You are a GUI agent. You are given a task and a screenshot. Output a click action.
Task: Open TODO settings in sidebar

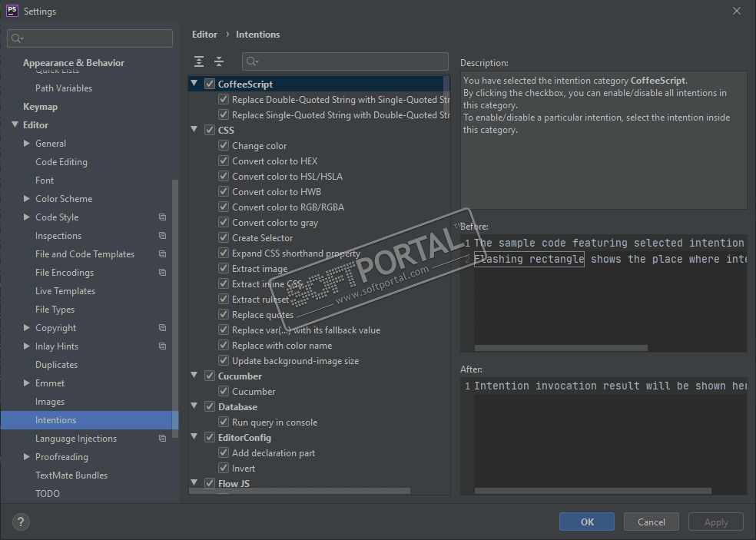point(48,494)
